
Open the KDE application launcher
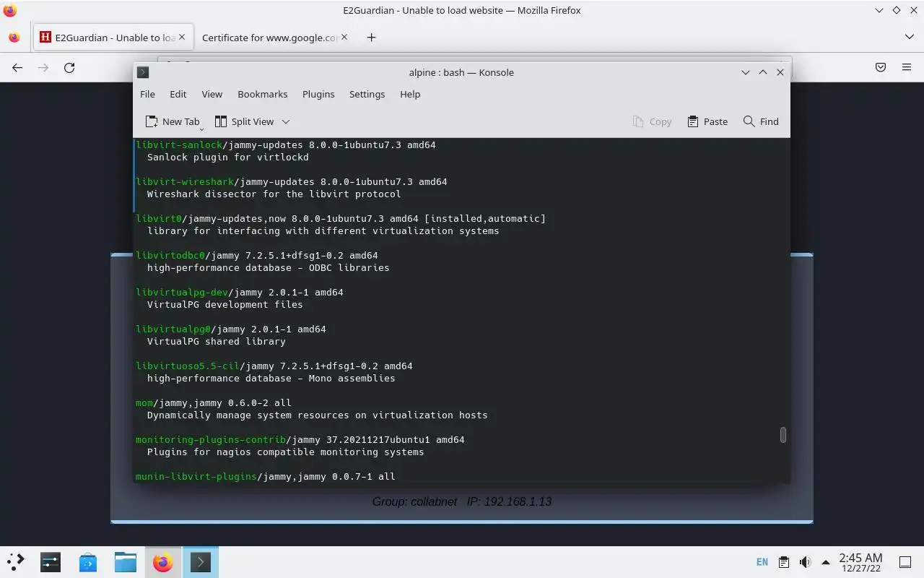coord(16,561)
